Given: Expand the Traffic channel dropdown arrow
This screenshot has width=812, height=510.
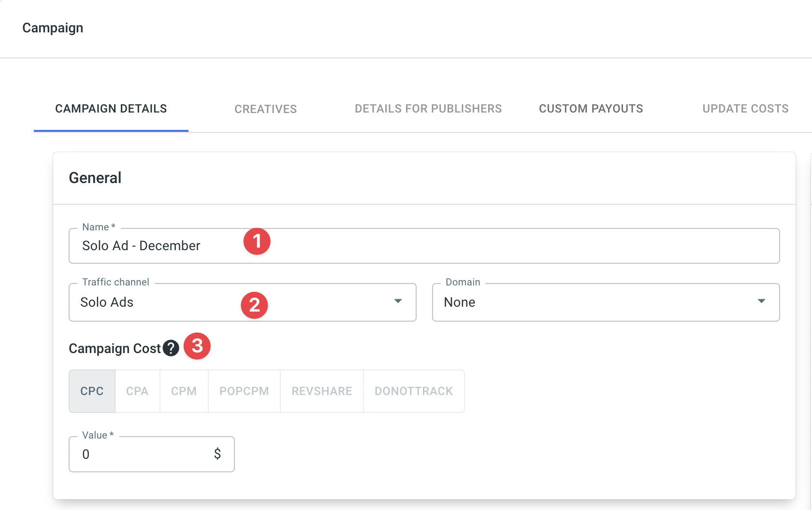Looking at the screenshot, I should coord(398,301).
